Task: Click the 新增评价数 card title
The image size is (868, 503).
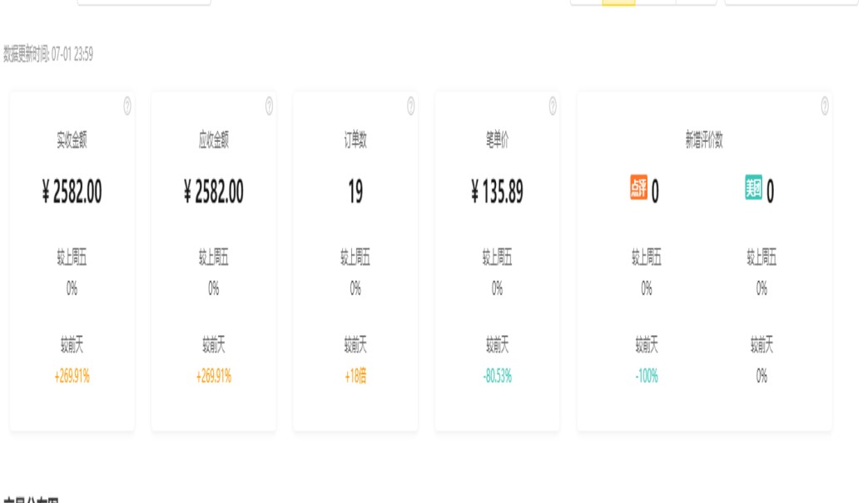Action: pos(704,141)
